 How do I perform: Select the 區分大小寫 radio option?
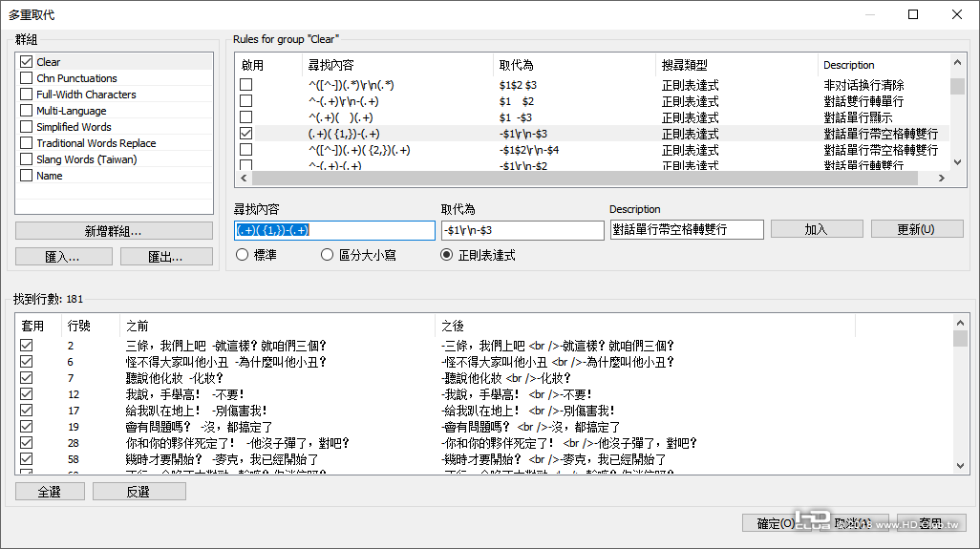click(x=327, y=255)
